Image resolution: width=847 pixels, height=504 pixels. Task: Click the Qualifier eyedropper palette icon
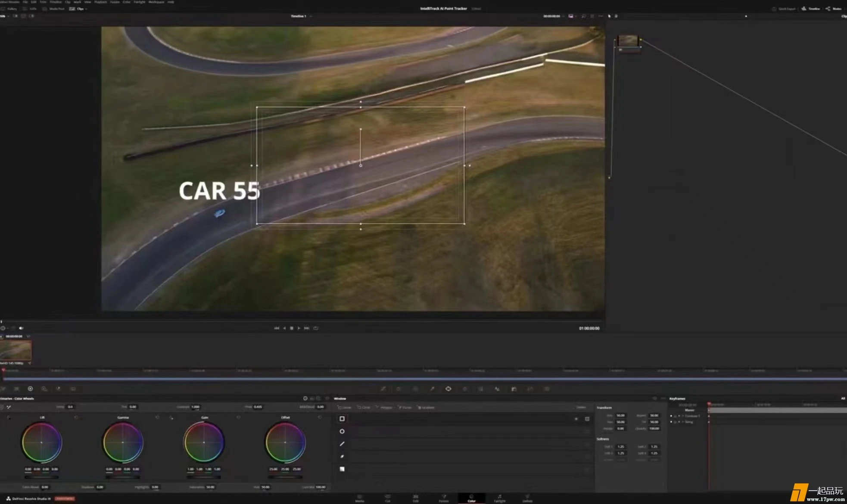click(432, 389)
